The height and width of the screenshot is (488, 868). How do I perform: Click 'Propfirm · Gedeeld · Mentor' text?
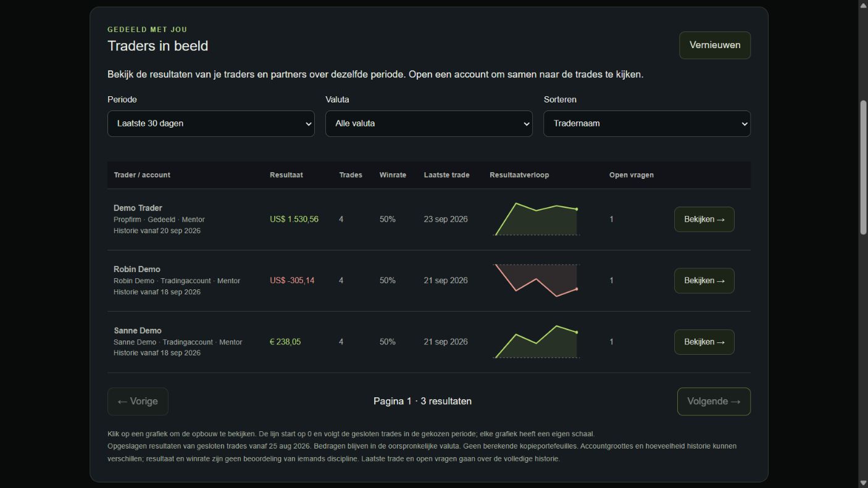point(159,220)
